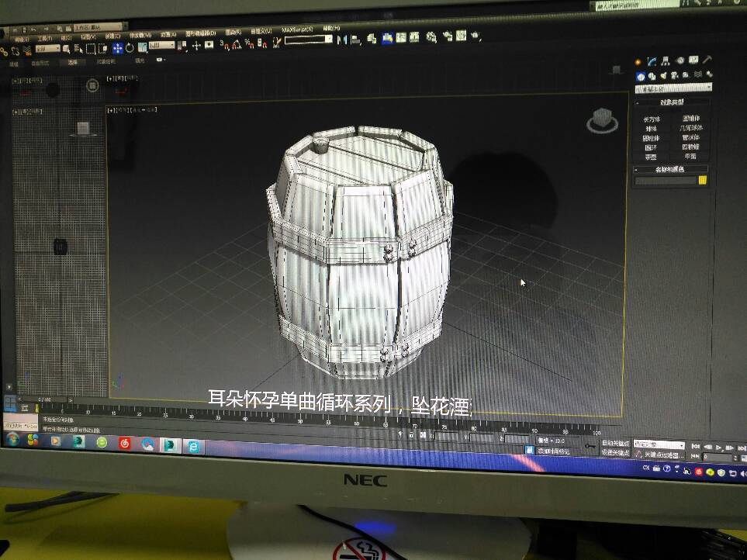
Task: Toggle Percent Snap in main toolbar
Action: pos(249,43)
